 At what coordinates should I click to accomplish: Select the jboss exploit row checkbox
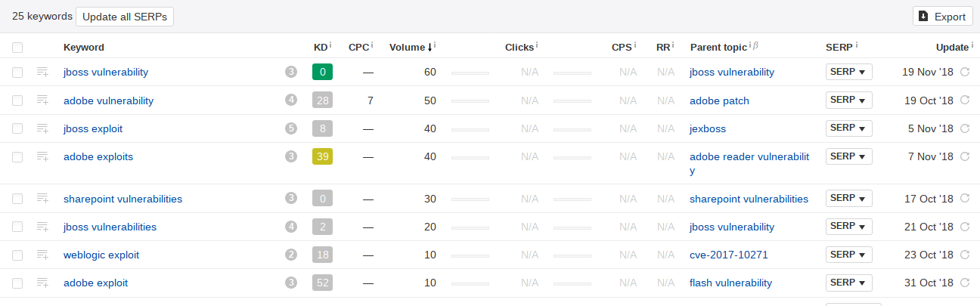pyautogui.click(x=17, y=128)
